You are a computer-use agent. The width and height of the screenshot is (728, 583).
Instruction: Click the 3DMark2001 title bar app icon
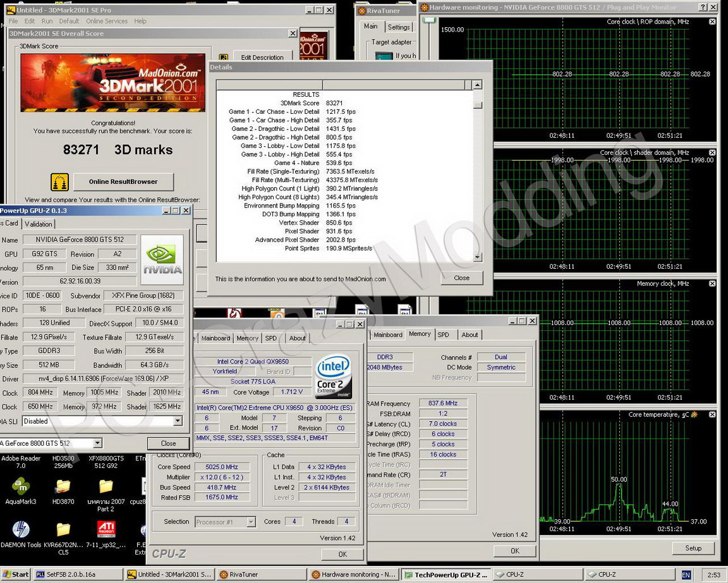click(x=11, y=9)
